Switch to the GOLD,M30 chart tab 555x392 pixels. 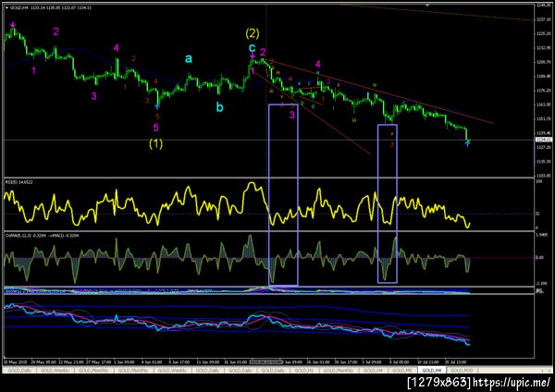click(462, 370)
